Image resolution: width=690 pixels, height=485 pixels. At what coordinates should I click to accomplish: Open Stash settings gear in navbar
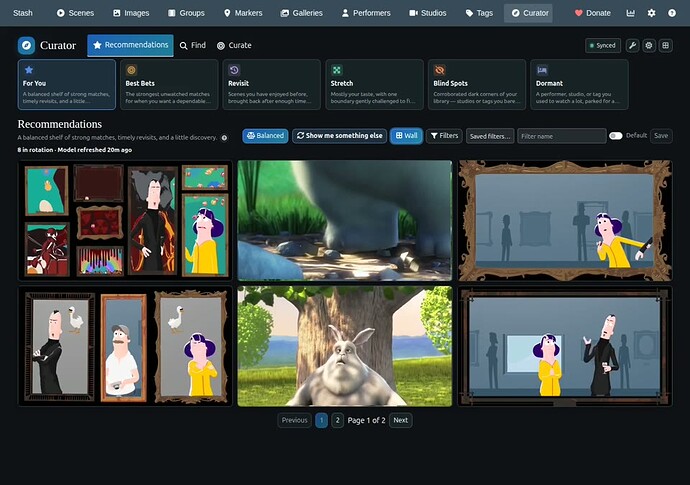coord(651,13)
